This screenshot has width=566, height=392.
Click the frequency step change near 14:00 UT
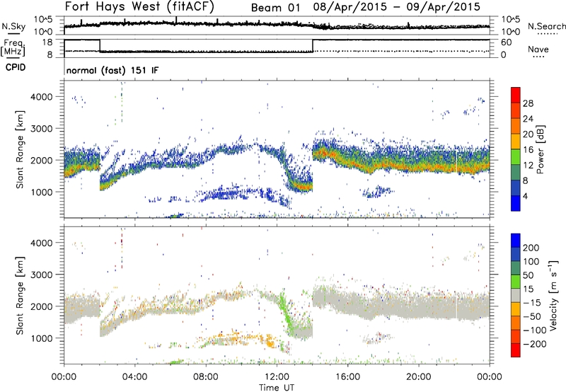pyautogui.click(x=313, y=46)
